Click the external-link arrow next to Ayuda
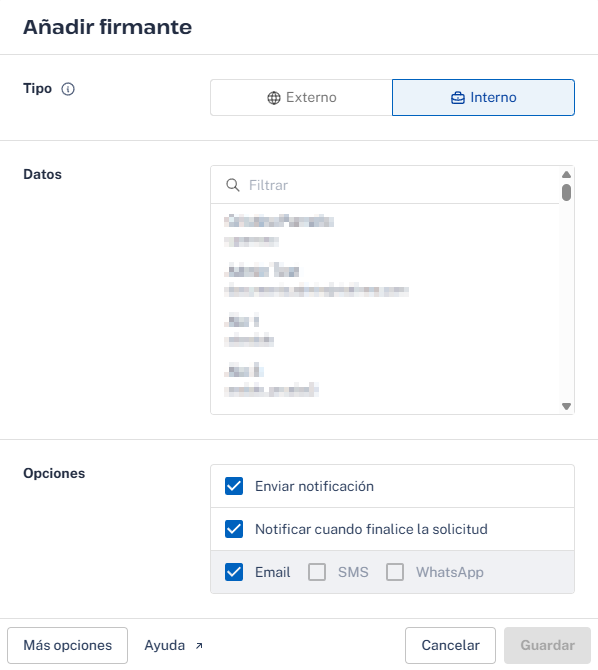Screen dimensions: 598x670 (x=199, y=646)
